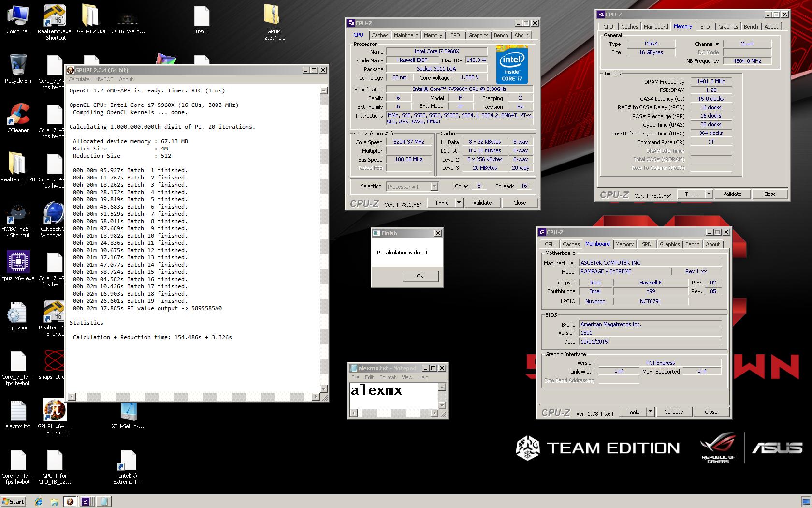The width and height of the screenshot is (812, 508).
Task: Switch to Caches tab in CPU-Z CPU window
Action: click(x=379, y=35)
